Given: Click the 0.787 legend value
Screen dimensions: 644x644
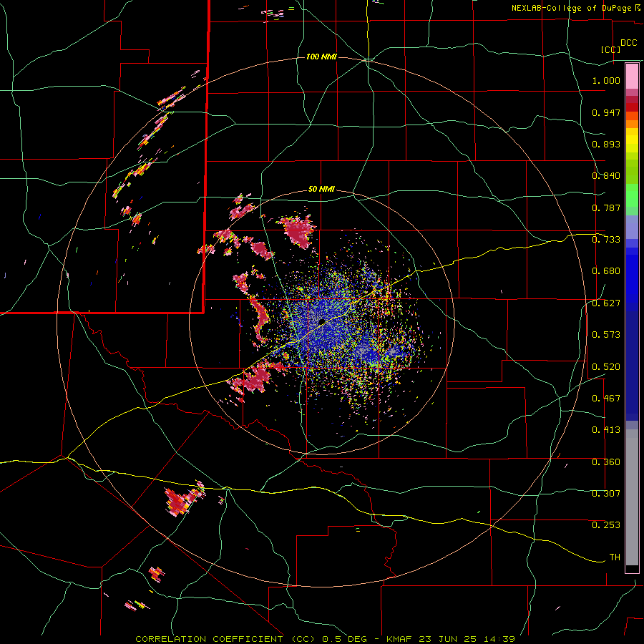Looking at the screenshot, I should click(606, 208).
